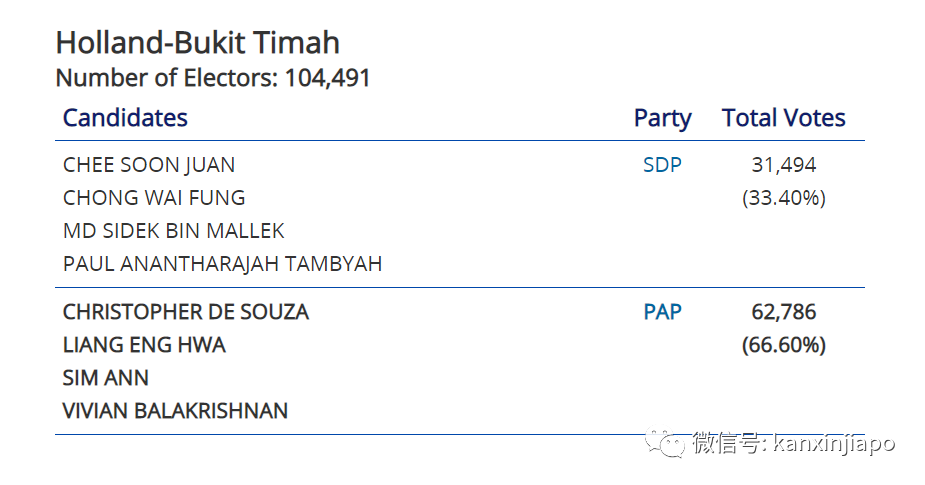Click candidate name Sim Ann
Image resolution: width=925 pixels, height=485 pixels.
[106, 378]
